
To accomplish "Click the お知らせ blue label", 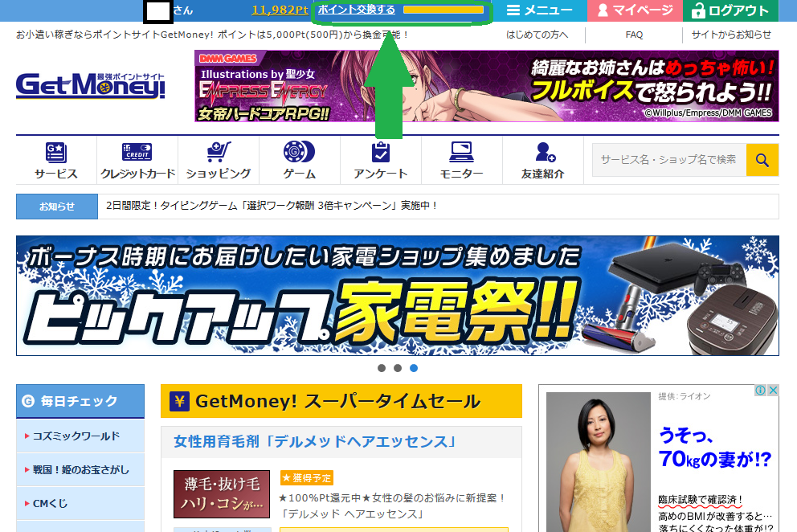I will [56, 207].
